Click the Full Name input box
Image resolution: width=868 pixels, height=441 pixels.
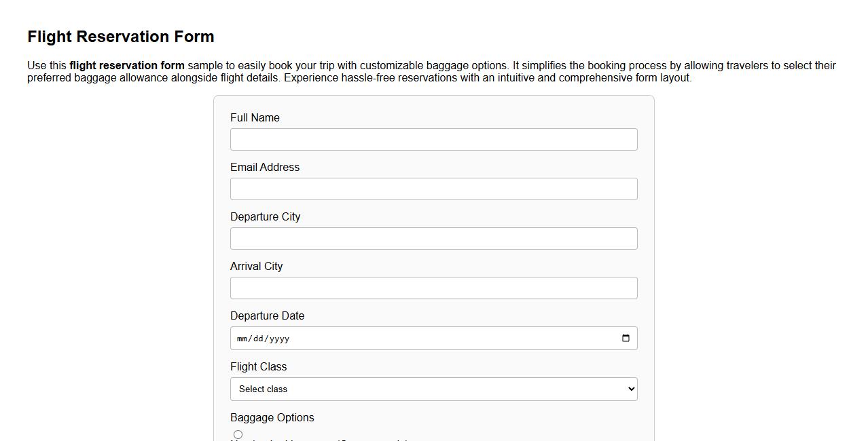(x=434, y=139)
